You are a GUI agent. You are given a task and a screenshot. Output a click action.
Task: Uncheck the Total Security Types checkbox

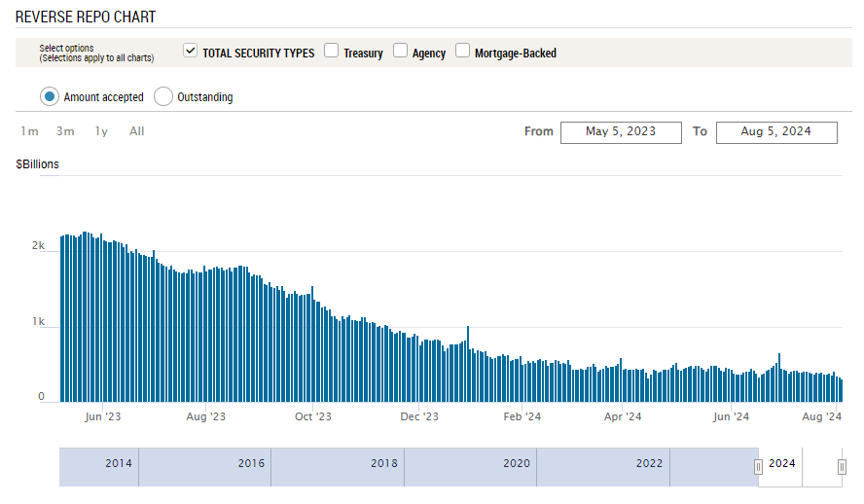pos(190,51)
